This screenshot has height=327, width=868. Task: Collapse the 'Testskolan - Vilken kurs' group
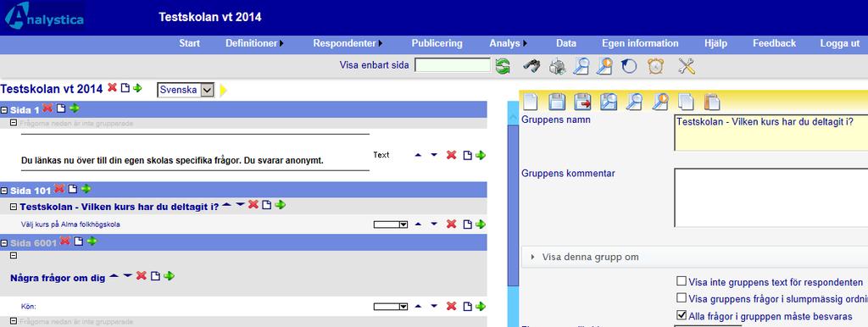[x=14, y=207]
